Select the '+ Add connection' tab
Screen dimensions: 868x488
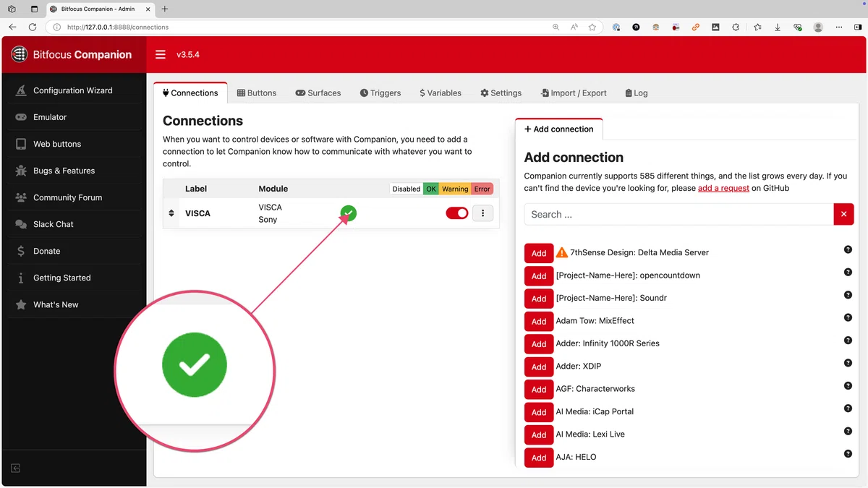[558, 129]
